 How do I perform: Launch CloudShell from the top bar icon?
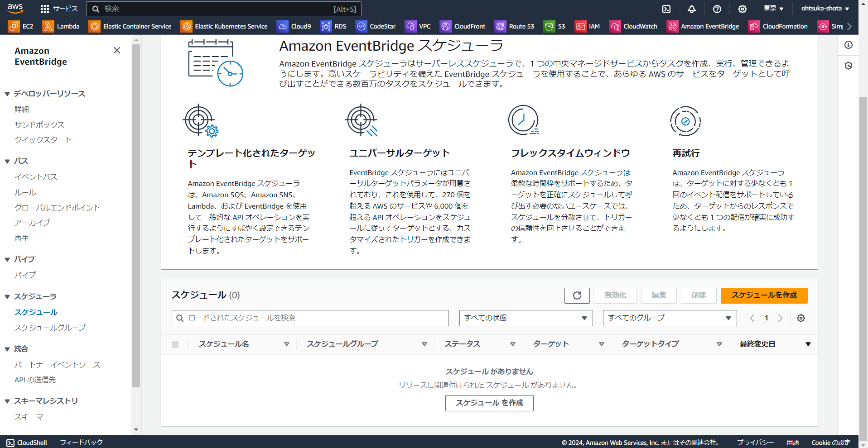666,9
